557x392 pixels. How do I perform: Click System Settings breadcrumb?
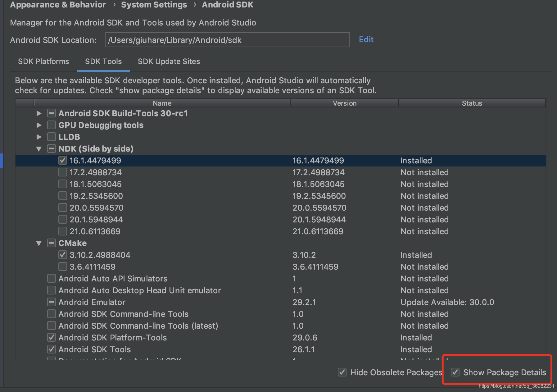[154, 5]
